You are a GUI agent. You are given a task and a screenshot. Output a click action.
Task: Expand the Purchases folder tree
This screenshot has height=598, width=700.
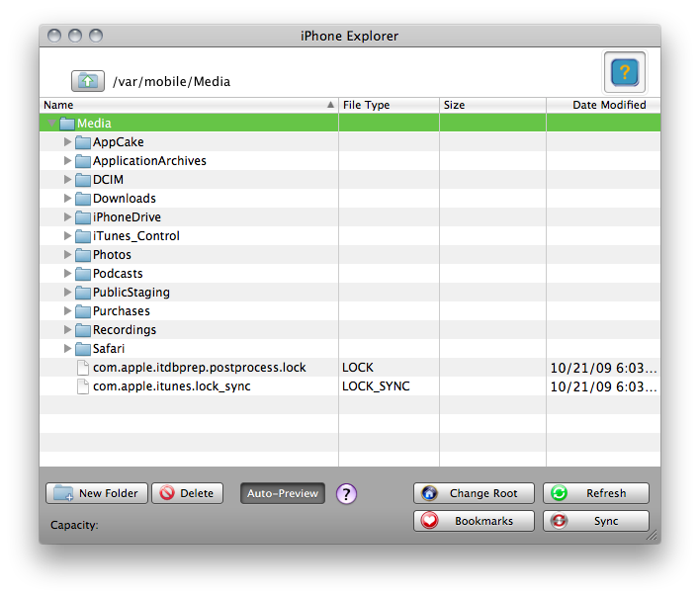point(67,311)
